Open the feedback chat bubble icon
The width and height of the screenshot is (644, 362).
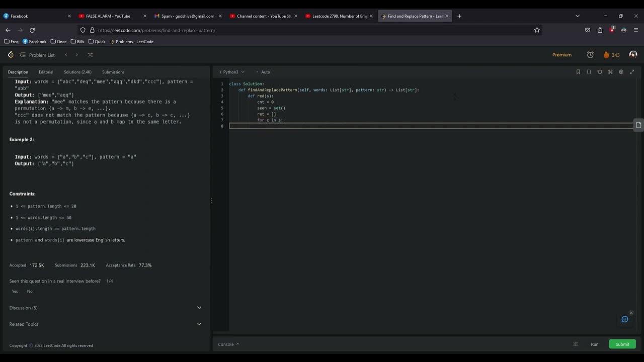coord(625,319)
